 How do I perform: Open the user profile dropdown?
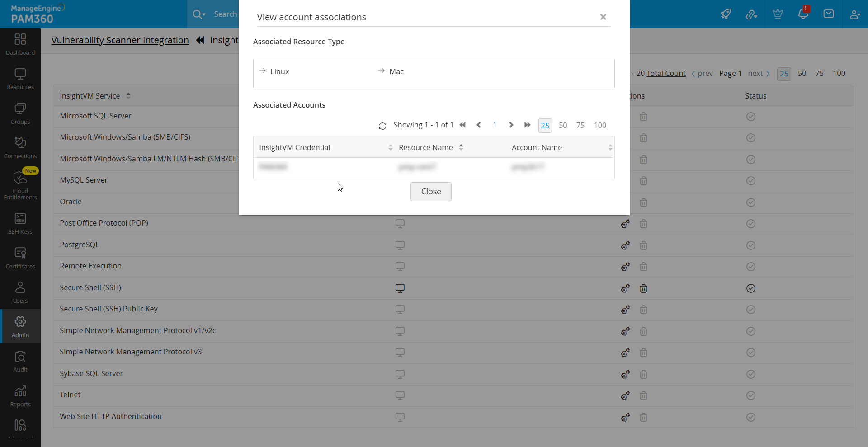click(x=855, y=14)
